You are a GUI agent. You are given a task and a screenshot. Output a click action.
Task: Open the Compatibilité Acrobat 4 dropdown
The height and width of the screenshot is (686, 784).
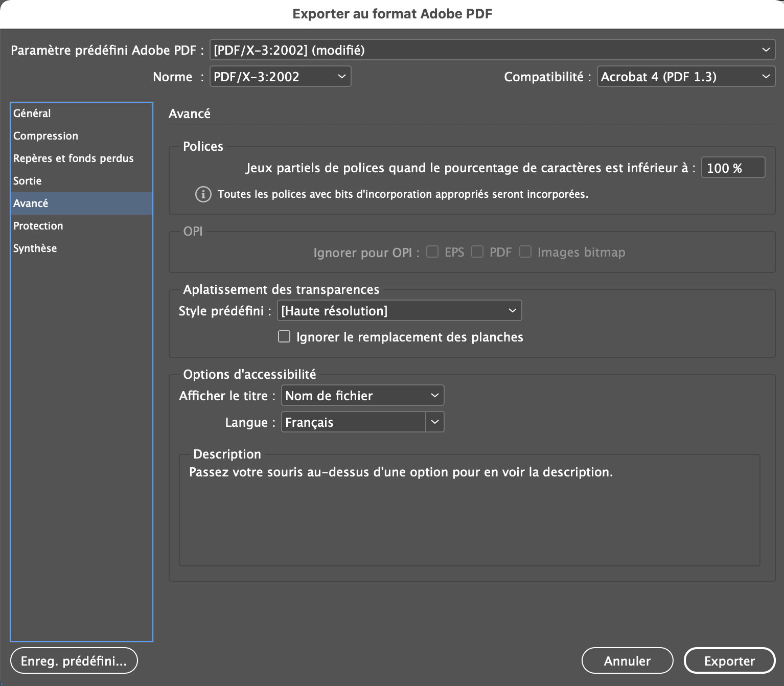(685, 77)
